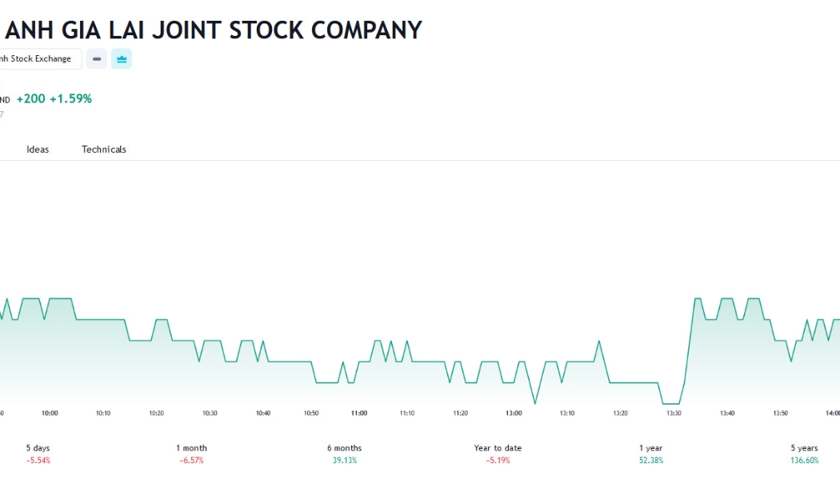
Task: Select the 5 days range
Action: [38, 454]
